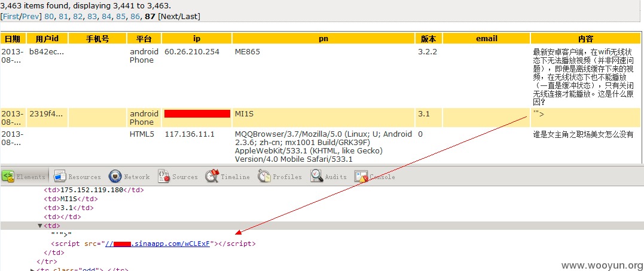Viewport: 644px width, 271px height.
Task: Select the email column header
Action: (x=487, y=39)
